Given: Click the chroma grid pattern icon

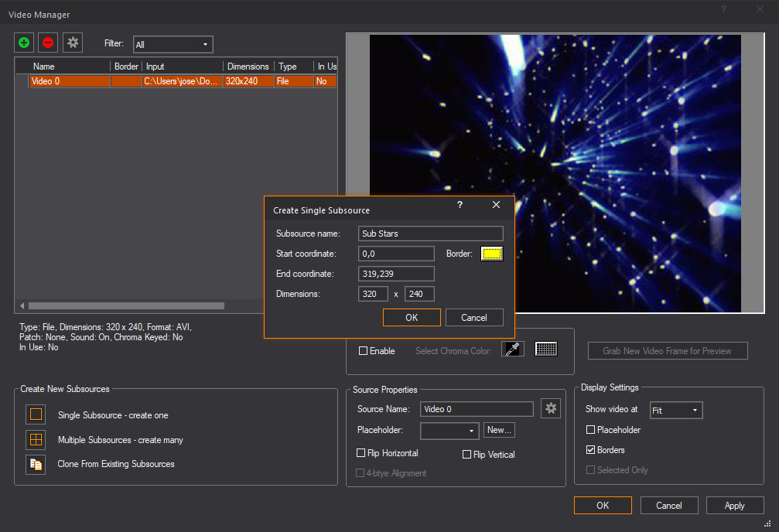Looking at the screenshot, I should point(546,350).
